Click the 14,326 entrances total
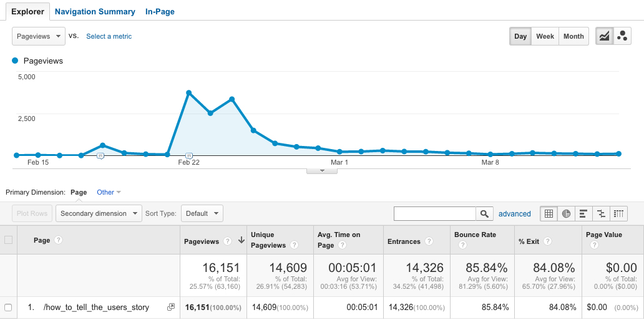644x320 pixels. click(425, 268)
